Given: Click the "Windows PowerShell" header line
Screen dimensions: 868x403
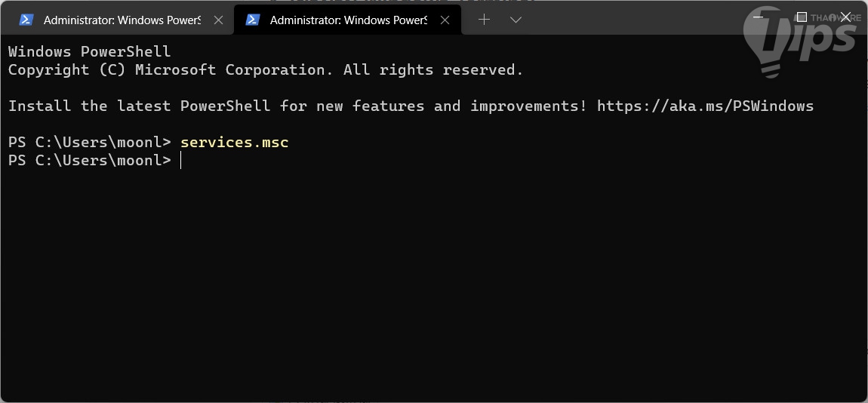Looking at the screenshot, I should pyautogui.click(x=89, y=52).
